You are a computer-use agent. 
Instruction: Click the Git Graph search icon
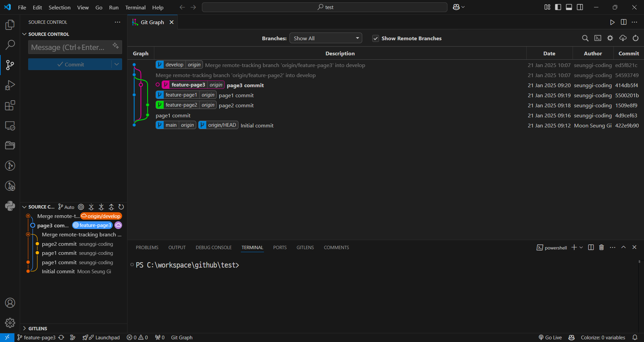pos(585,38)
